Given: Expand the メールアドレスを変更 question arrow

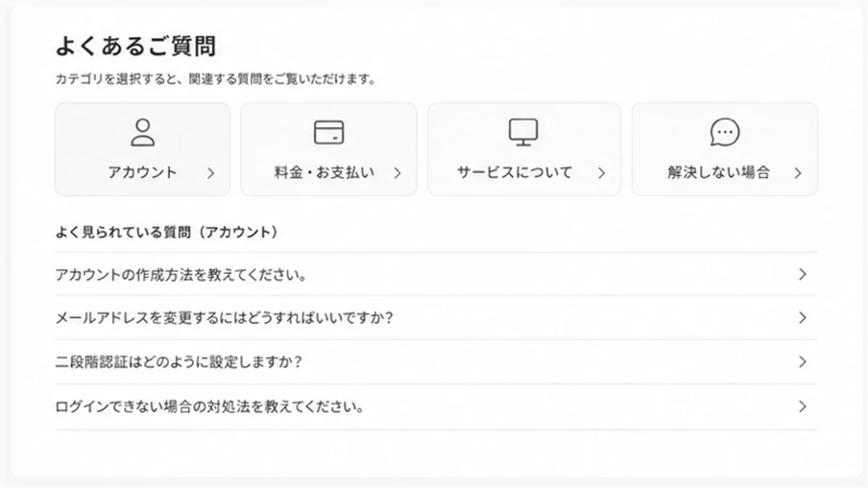Looking at the screenshot, I should point(802,317).
